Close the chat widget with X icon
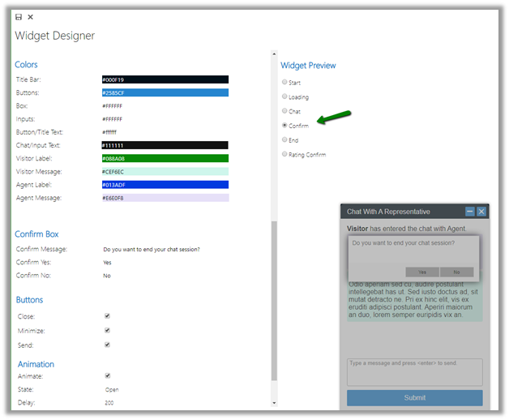509x420 pixels. coord(481,212)
